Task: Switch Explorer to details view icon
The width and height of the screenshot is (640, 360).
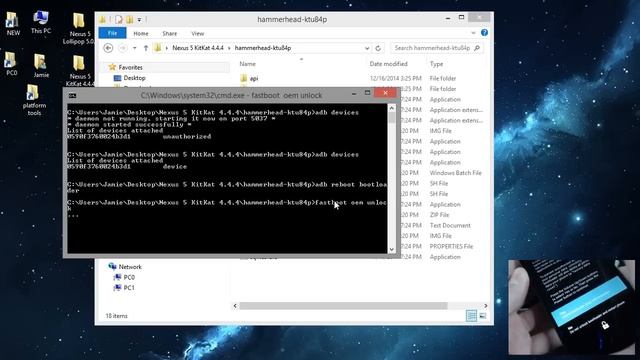Action: tap(471, 316)
